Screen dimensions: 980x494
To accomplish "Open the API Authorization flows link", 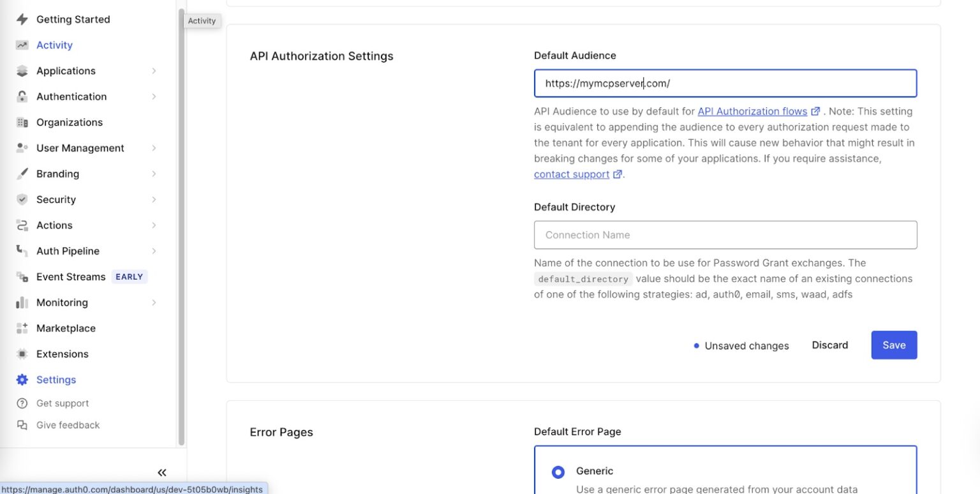I will (x=752, y=111).
